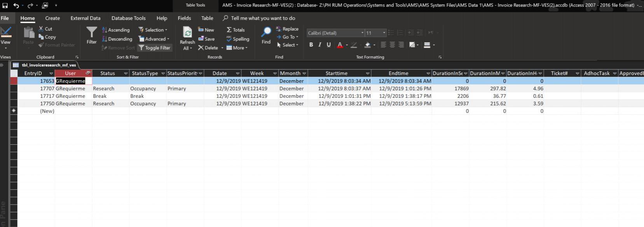
Task: Open the Clipboard dialog launcher
Action: point(77,57)
